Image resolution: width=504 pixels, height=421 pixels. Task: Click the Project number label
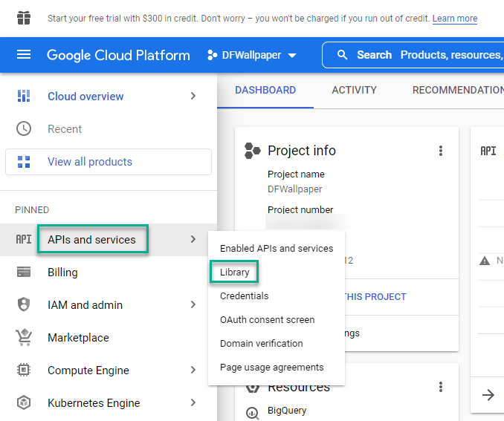point(300,209)
